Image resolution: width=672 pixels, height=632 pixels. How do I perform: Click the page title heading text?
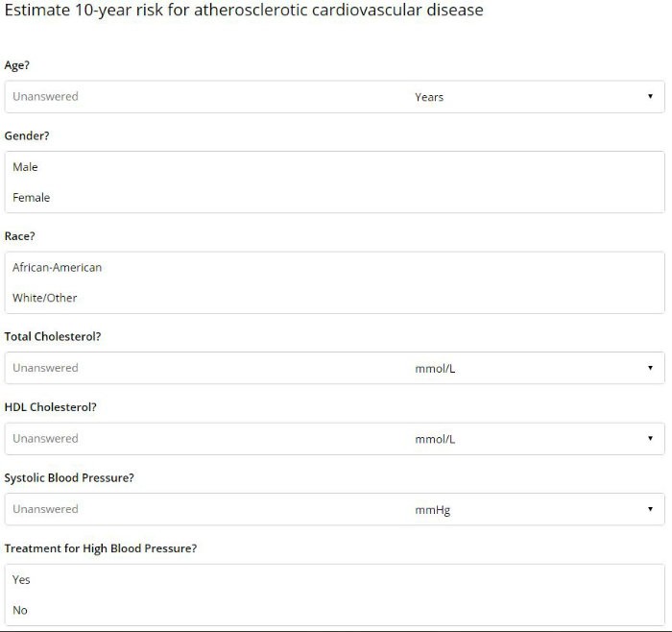[x=244, y=12]
